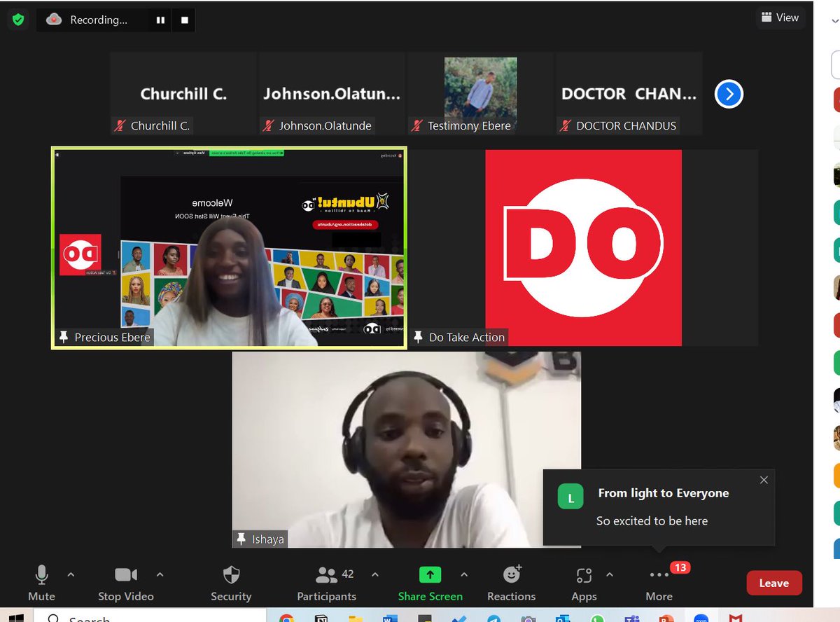Screen dimensions: 840x622
Task: Open the View layout options
Action: coord(780,18)
